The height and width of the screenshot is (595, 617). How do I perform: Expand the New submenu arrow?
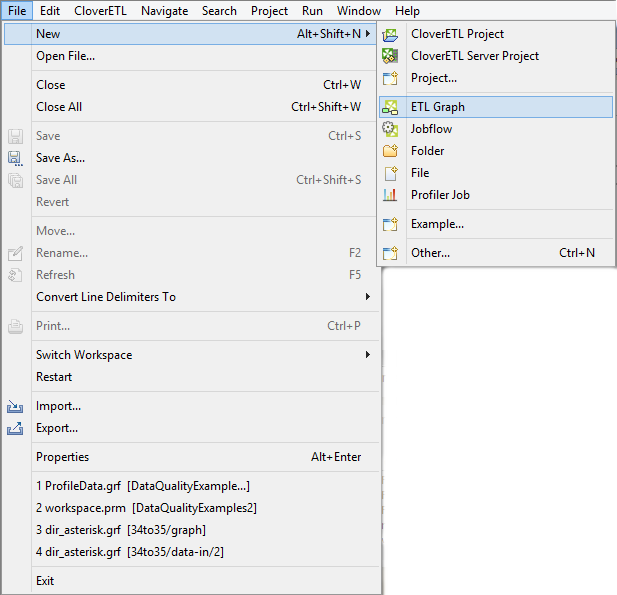(368, 34)
